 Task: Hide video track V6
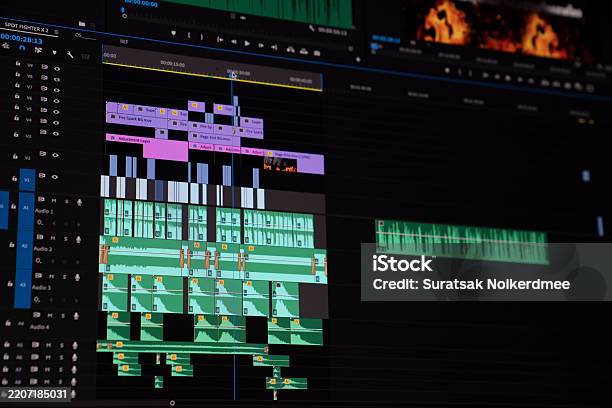click(x=57, y=101)
